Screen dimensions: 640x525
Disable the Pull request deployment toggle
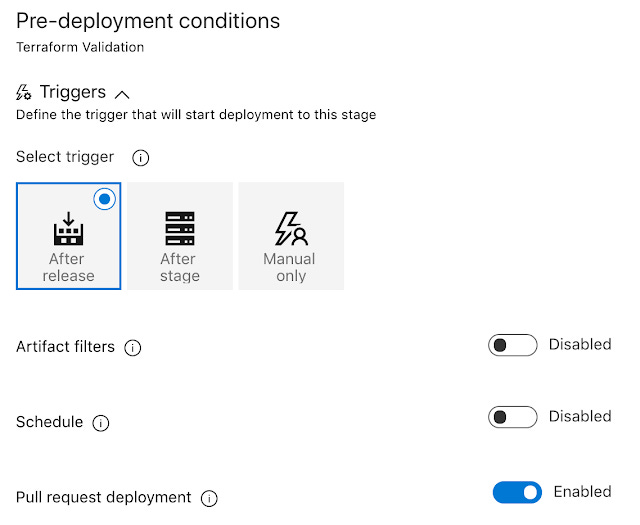coord(517,492)
